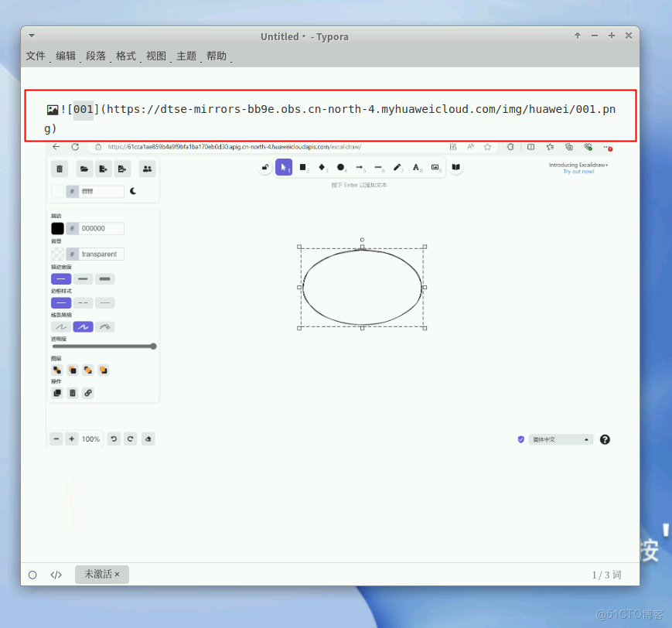The image size is (672, 628).
Task: Open the 帮助 menu
Action: point(217,56)
